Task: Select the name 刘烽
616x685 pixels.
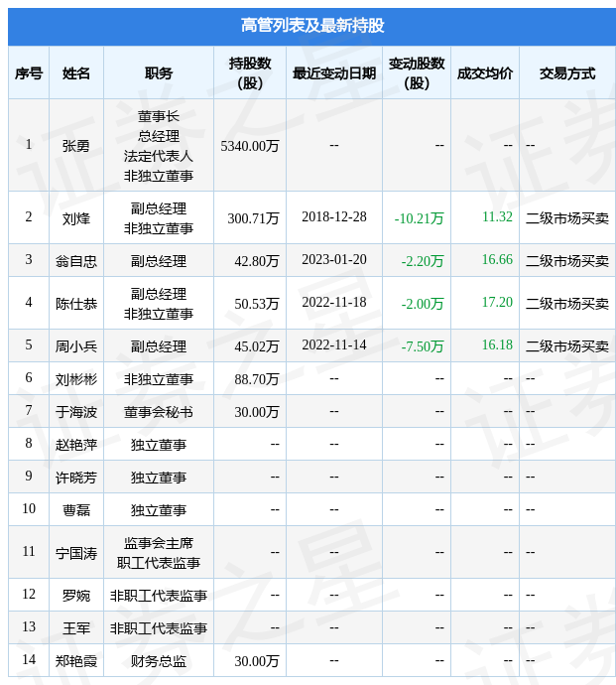Action: tap(76, 218)
